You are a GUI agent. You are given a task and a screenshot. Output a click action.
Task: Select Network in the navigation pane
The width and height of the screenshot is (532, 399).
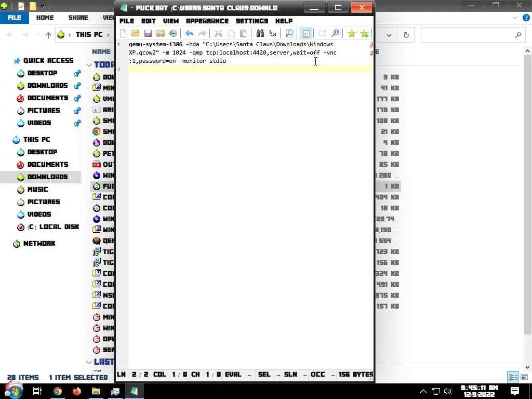pos(39,244)
